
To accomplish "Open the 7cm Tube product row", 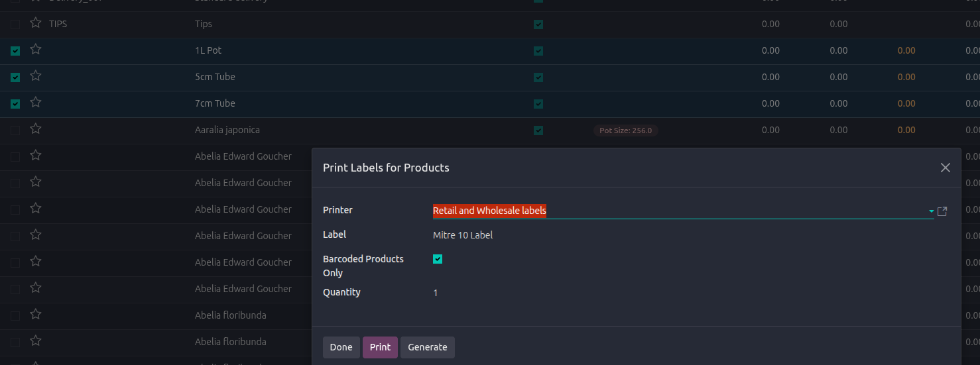I will [x=490, y=104].
